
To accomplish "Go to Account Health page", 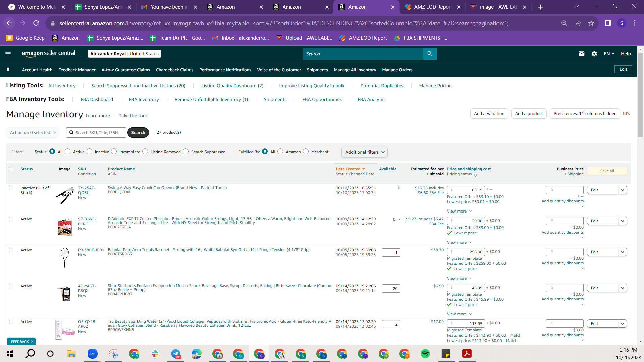I will coord(37,70).
